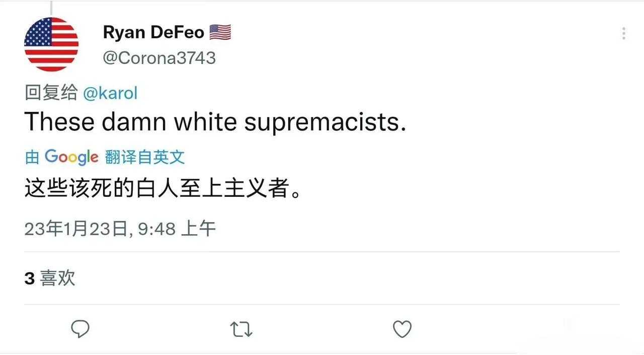Open the three-dot more options menu
Image resolution: width=644 pixels, height=355 pixels.
(x=623, y=33)
